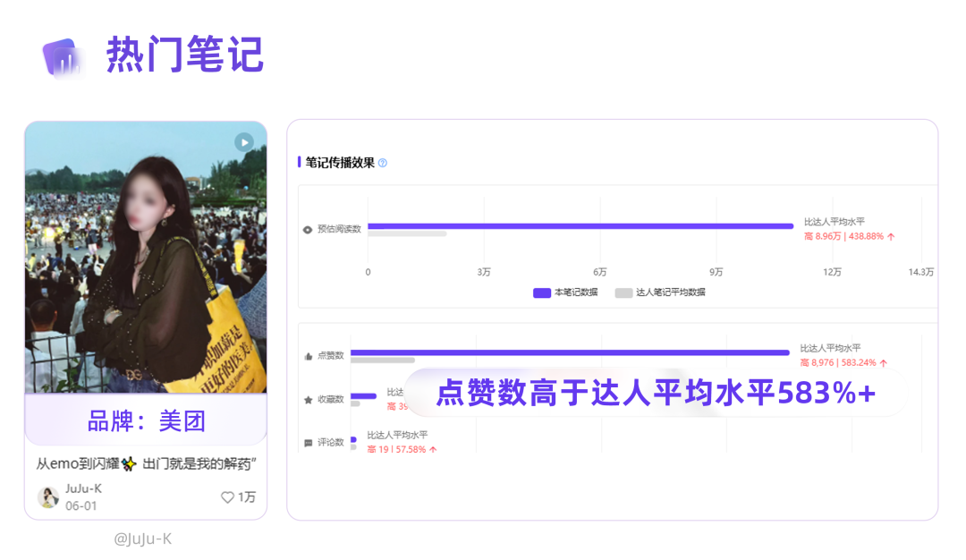Click the 点赞数高于达人平均水平583%+ banner
This screenshot has height=560, width=966.
[x=655, y=394]
